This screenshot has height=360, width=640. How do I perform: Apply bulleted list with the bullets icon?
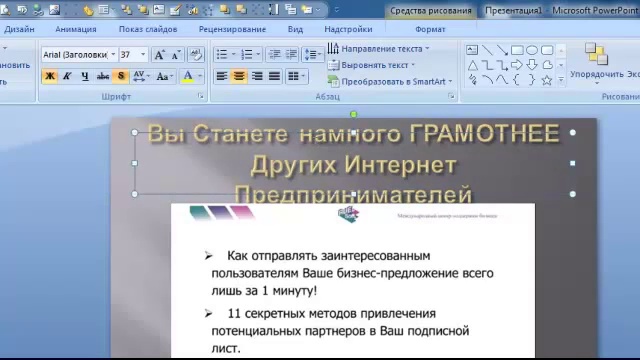(x=222, y=54)
